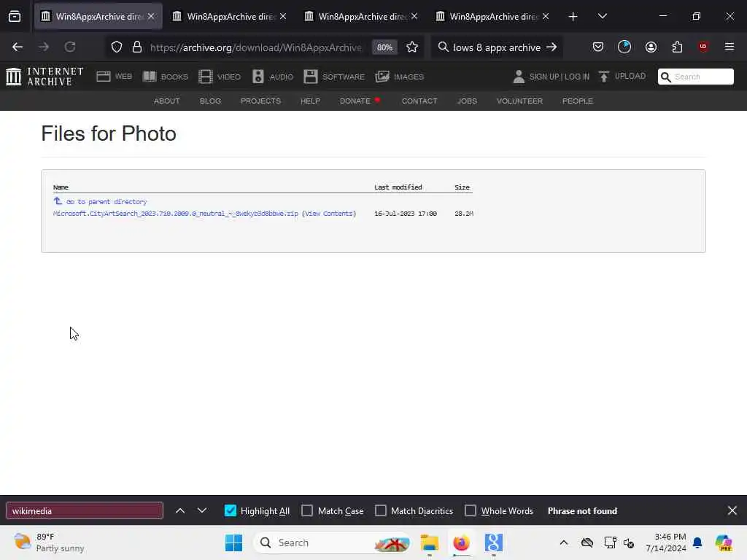Image resolution: width=747 pixels, height=560 pixels.
Task: Open Firefox account avatar icon
Action: (651, 47)
